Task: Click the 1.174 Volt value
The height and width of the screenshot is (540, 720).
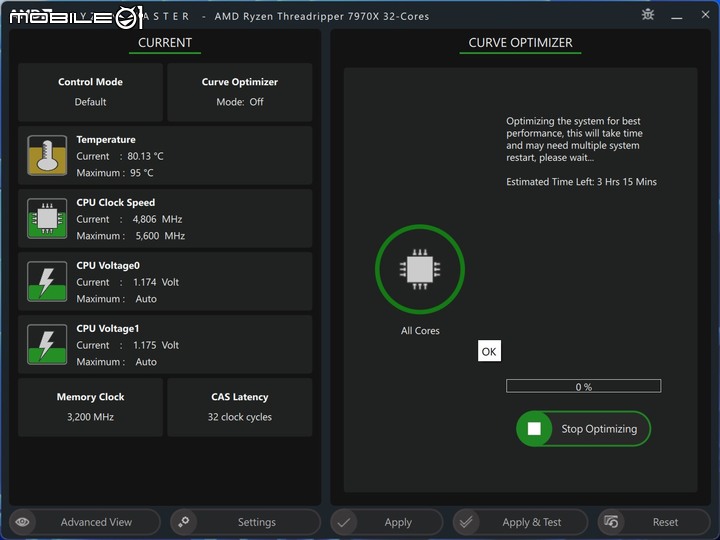Action: 156,282
